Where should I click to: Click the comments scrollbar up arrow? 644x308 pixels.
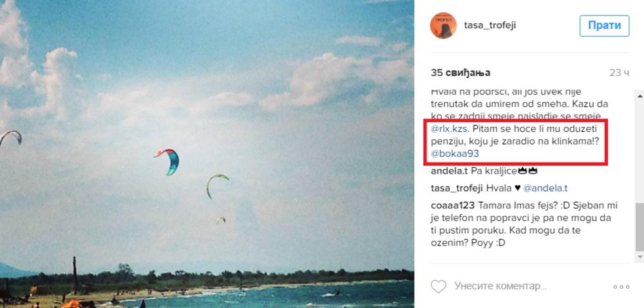(x=640, y=96)
